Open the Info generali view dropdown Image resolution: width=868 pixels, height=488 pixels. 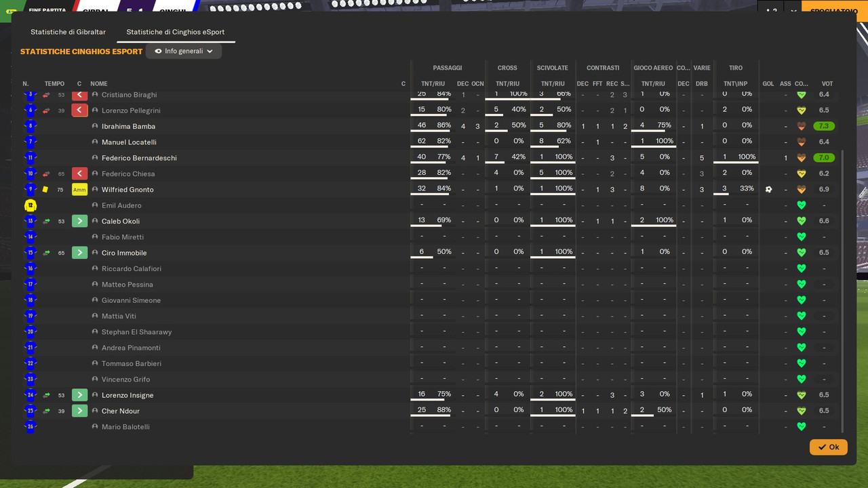(183, 52)
